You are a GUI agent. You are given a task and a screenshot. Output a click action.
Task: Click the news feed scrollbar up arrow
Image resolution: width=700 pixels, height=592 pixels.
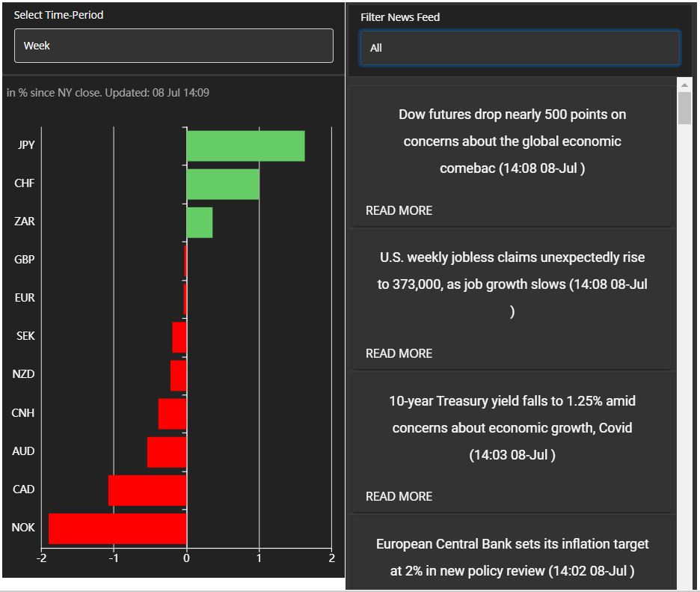(684, 85)
